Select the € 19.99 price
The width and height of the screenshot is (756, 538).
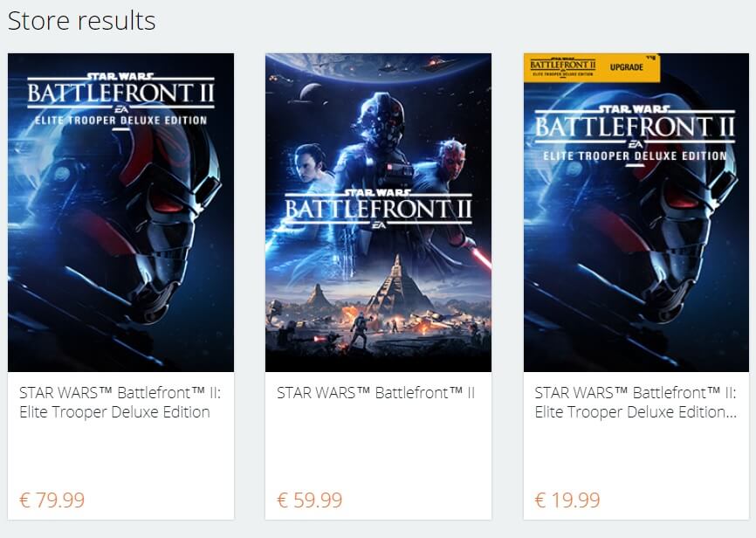point(567,500)
